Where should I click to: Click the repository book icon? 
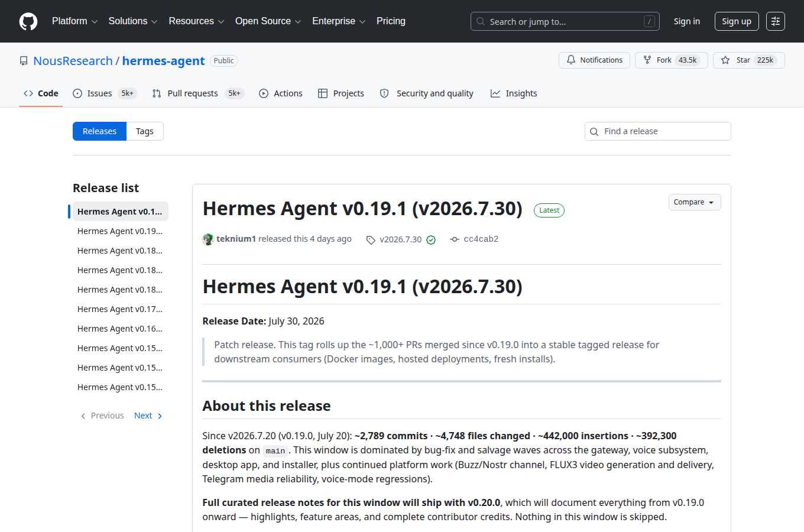24,61
